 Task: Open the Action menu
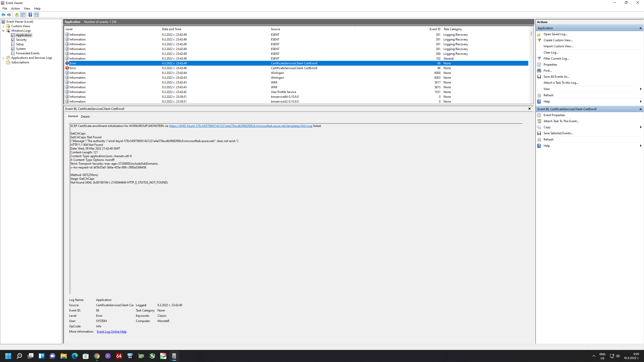point(15,9)
